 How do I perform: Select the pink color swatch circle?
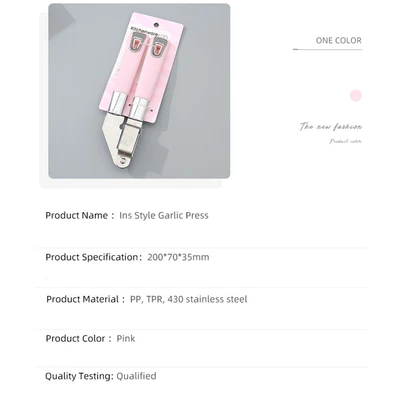356,96
